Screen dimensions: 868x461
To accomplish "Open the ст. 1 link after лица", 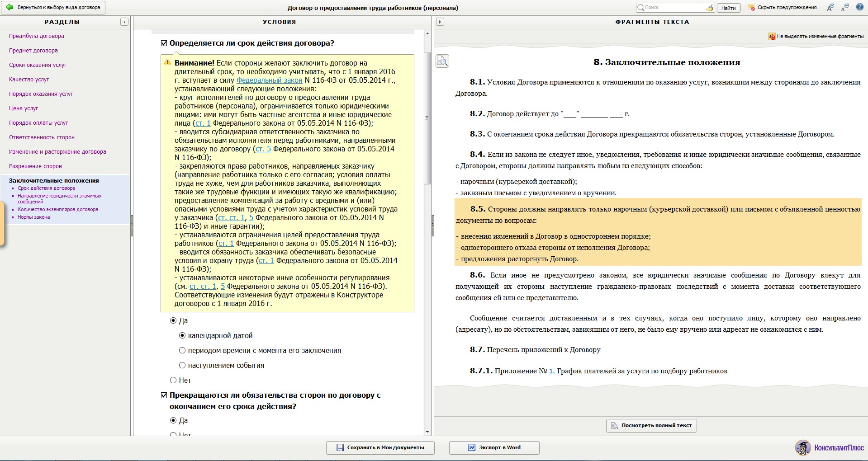I will [203, 123].
